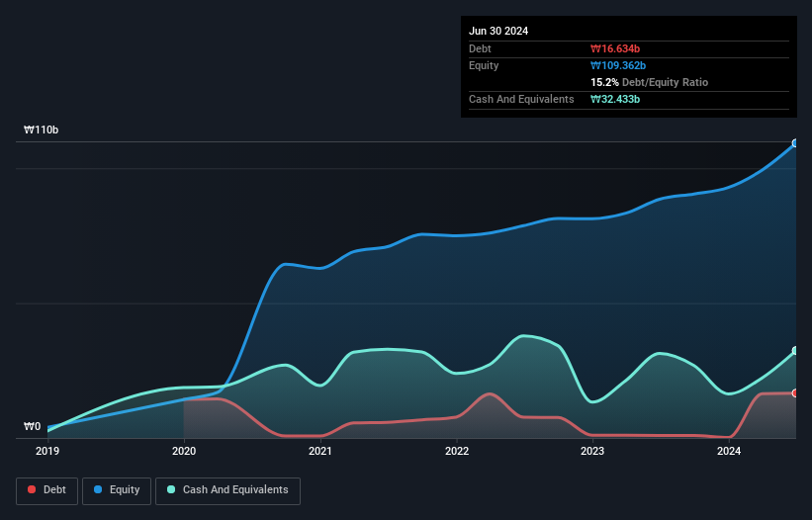Click the ₩16.634b debt value
The height and width of the screenshot is (520, 812).
(x=615, y=48)
